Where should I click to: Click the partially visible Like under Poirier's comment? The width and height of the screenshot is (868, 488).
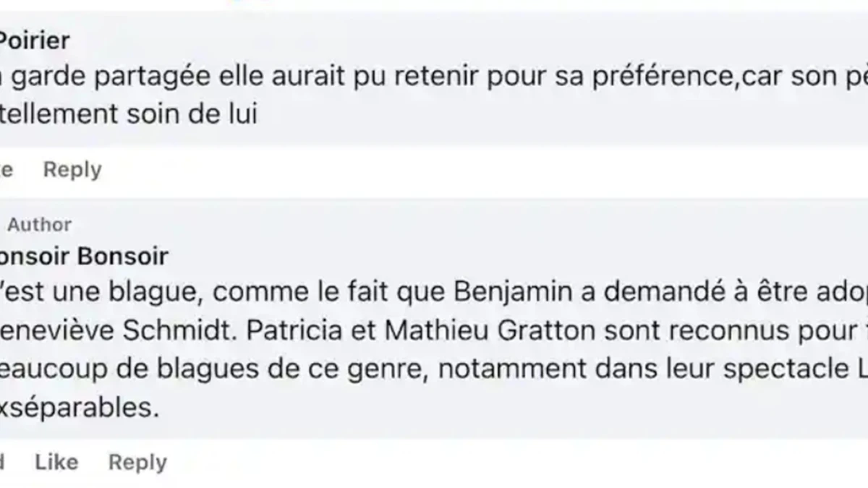point(7,170)
